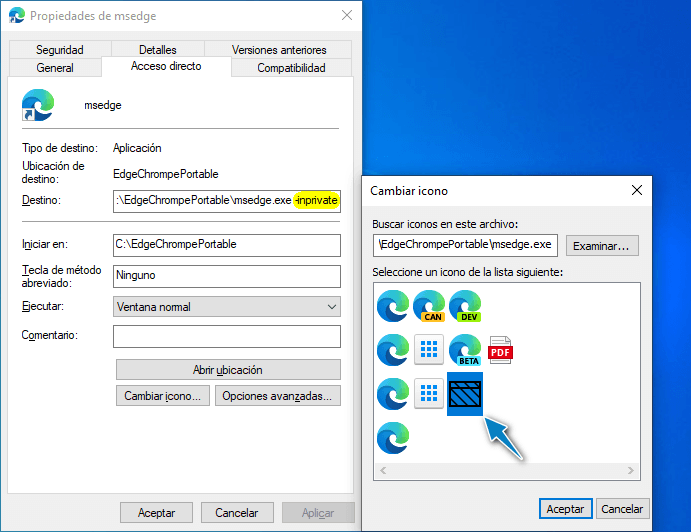Click "Seleccione un icono de la lista siguiente:" text
Screen dimensions: 691x532
tap(468, 272)
